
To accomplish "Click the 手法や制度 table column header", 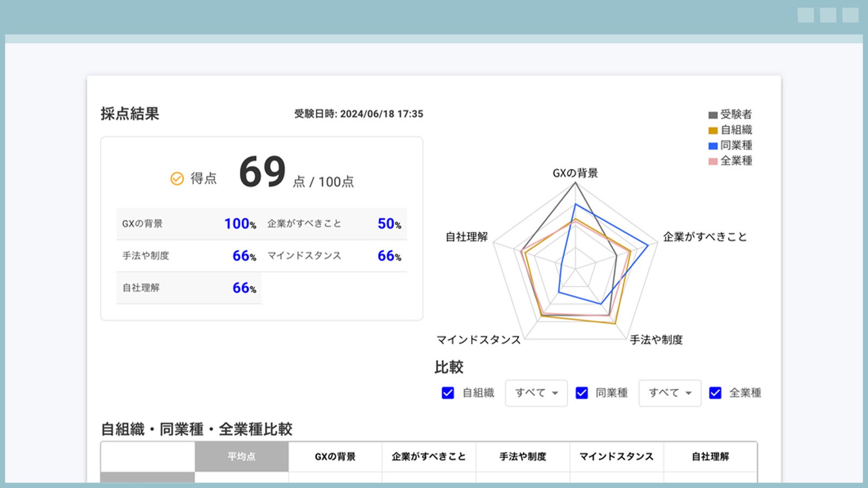I will [522, 457].
